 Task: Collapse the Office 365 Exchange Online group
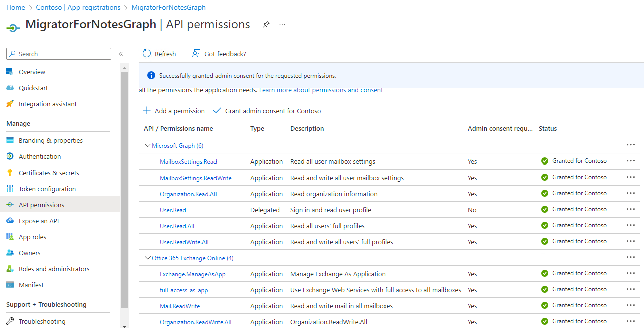pos(147,257)
